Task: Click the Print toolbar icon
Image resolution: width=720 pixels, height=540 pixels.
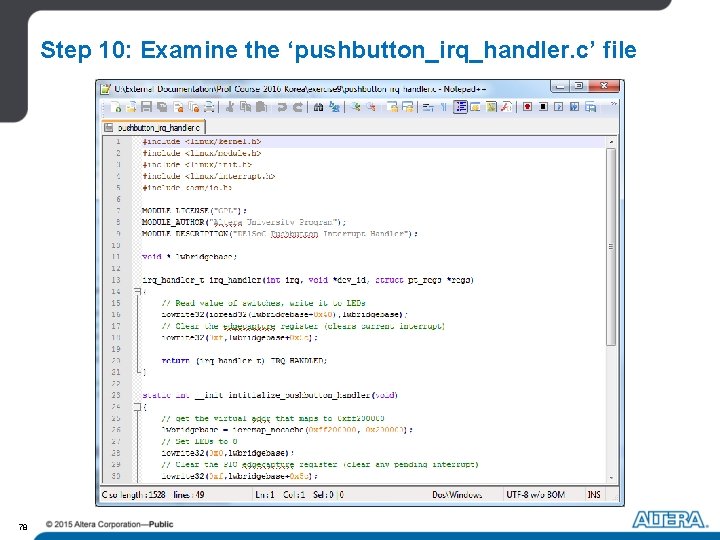Action: click(x=209, y=107)
